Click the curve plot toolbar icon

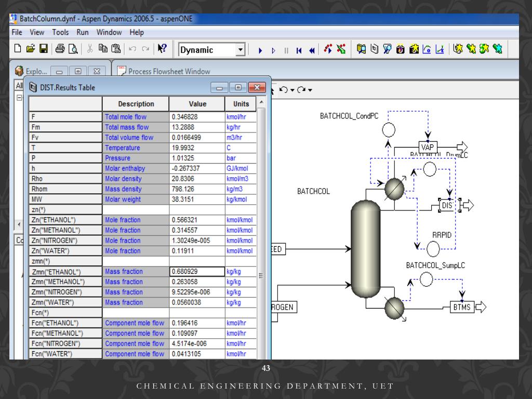[427, 49]
